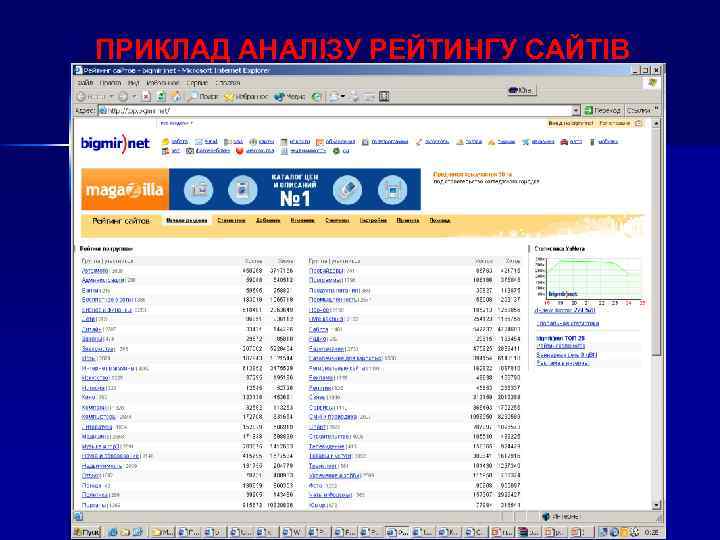Open the Поиск search toolbar button
The width and height of the screenshot is (720, 540).
point(203,97)
